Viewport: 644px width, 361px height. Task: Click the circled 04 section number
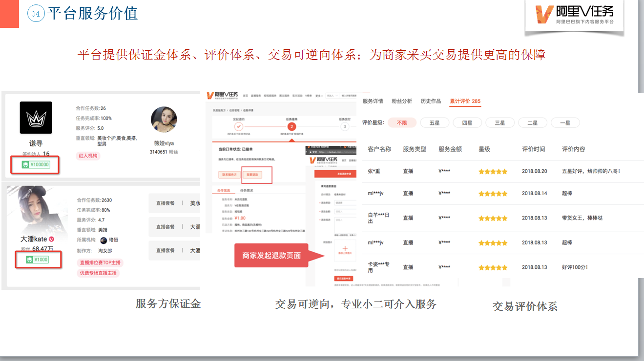[36, 14]
